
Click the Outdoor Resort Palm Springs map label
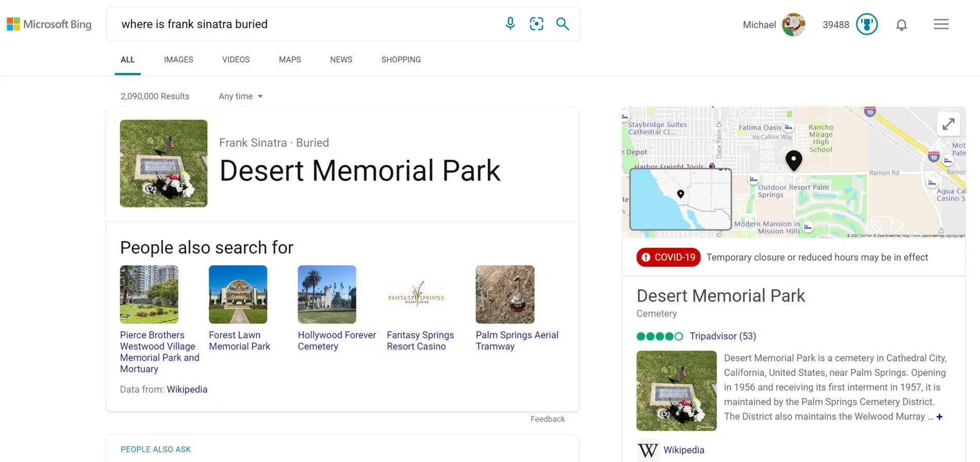793,191
